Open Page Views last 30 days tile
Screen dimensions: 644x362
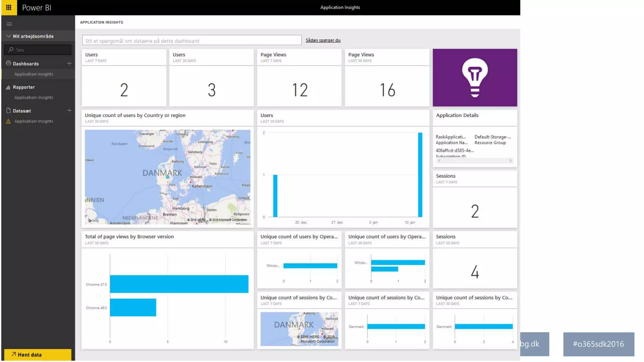(387, 78)
